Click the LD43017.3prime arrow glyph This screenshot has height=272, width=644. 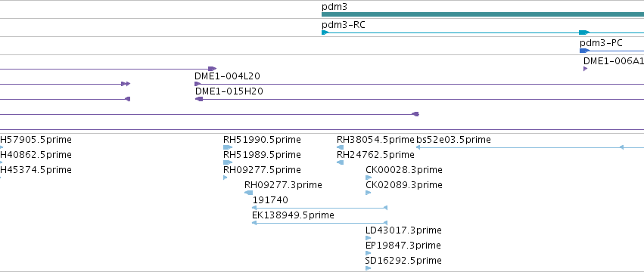pyautogui.click(x=368, y=238)
